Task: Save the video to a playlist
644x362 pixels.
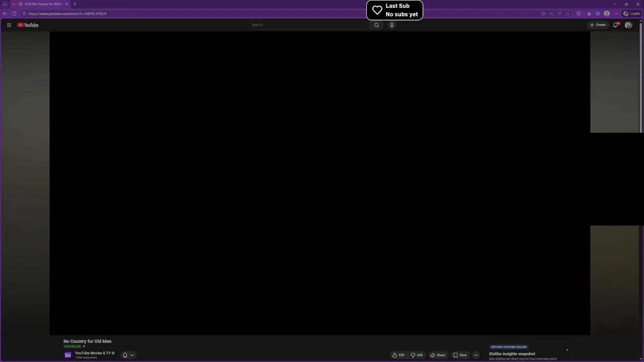Action: click(x=460, y=355)
